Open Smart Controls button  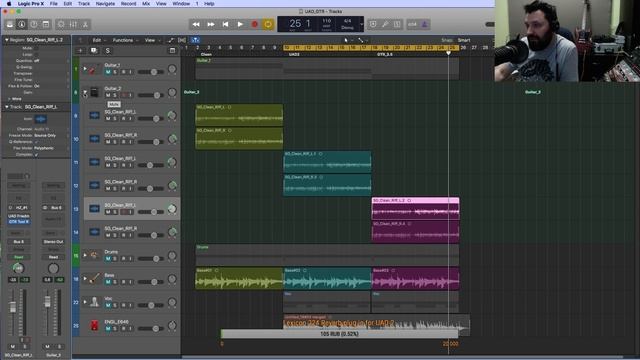point(61,24)
